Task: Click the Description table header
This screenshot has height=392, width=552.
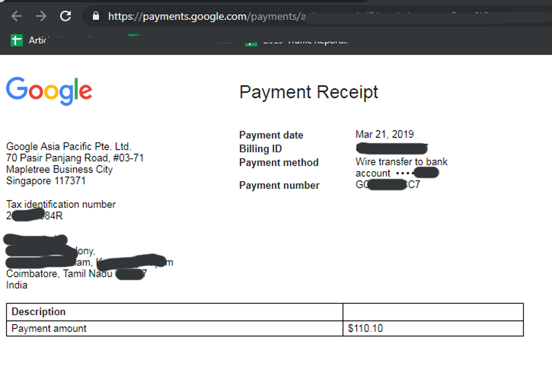Action: tap(175, 312)
